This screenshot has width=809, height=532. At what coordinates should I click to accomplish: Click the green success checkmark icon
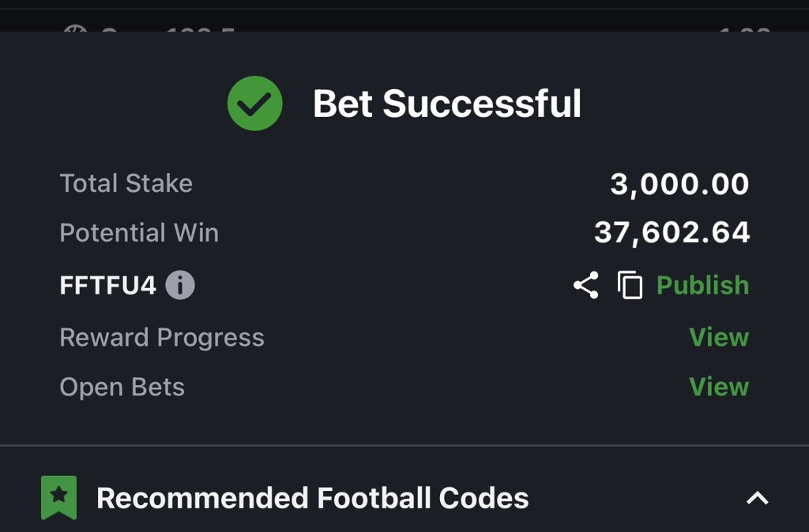(x=254, y=103)
